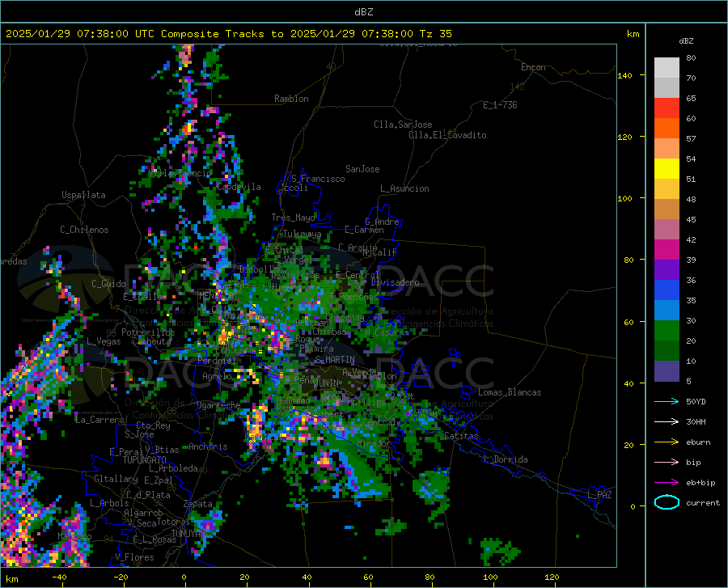Click the Capdevila label

239,187
